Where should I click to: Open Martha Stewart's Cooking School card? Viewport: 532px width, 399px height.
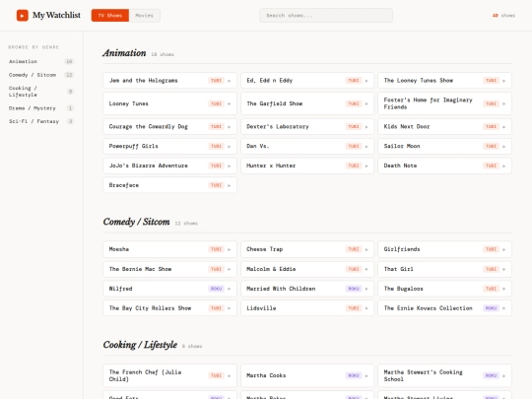coord(444,375)
